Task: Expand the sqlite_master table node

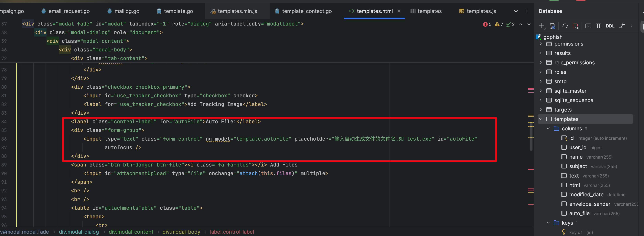Action: (541, 91)
